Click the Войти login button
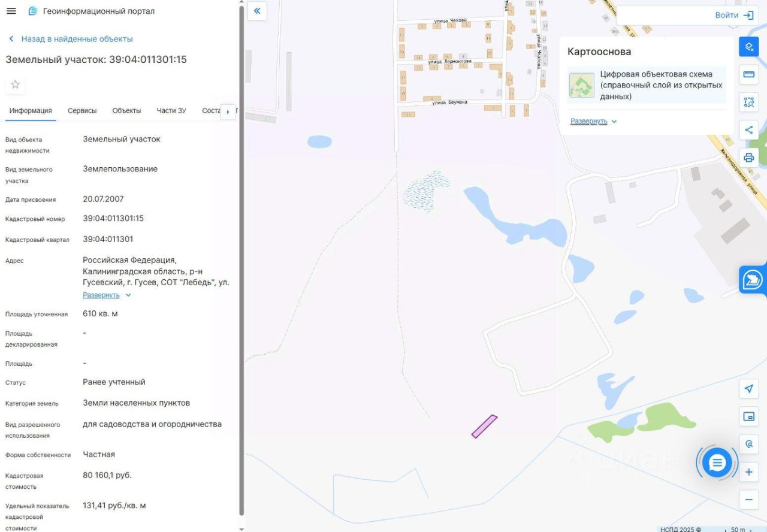The height and width of the screenshot is (532, 767). tap(734, 16)
